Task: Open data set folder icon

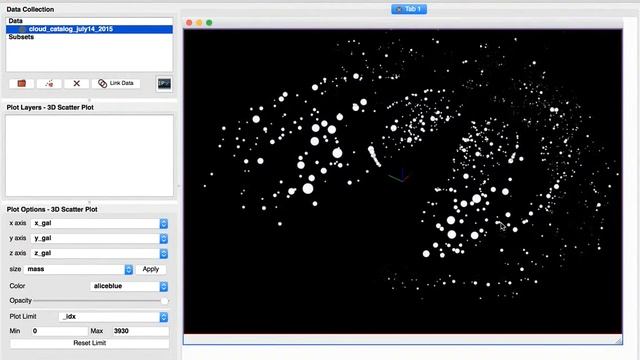Action: pyautogui.click(x=22, y=84)
